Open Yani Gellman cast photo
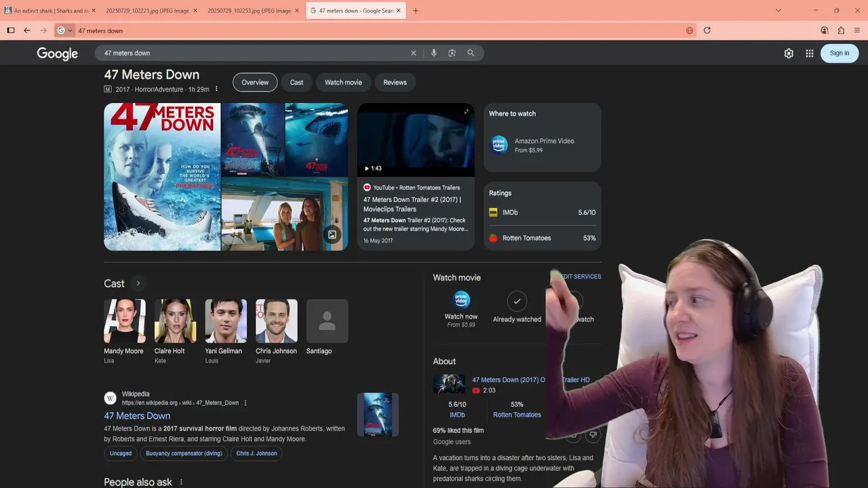 tap(226, 321)
